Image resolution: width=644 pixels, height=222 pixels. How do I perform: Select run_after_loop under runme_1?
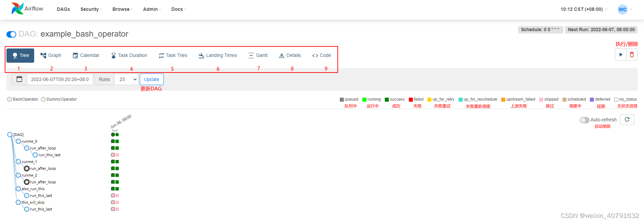(x=27, y=168)
